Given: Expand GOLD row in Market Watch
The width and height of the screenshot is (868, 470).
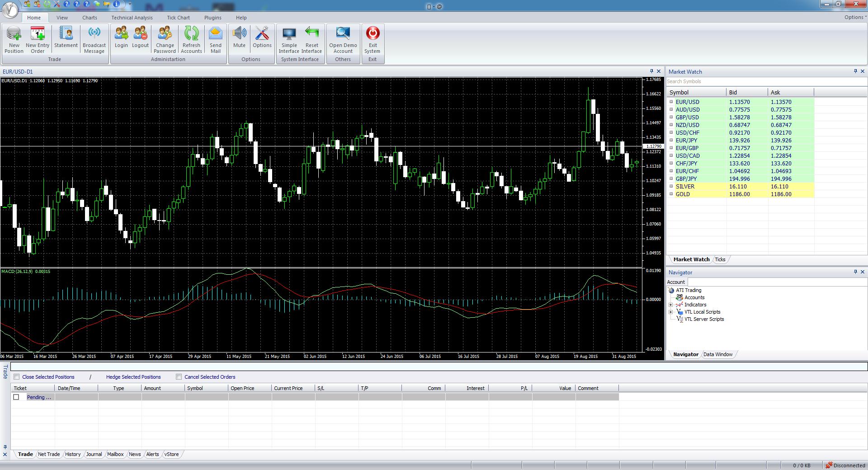Looking at the screenshot, I should pos(671,194).
